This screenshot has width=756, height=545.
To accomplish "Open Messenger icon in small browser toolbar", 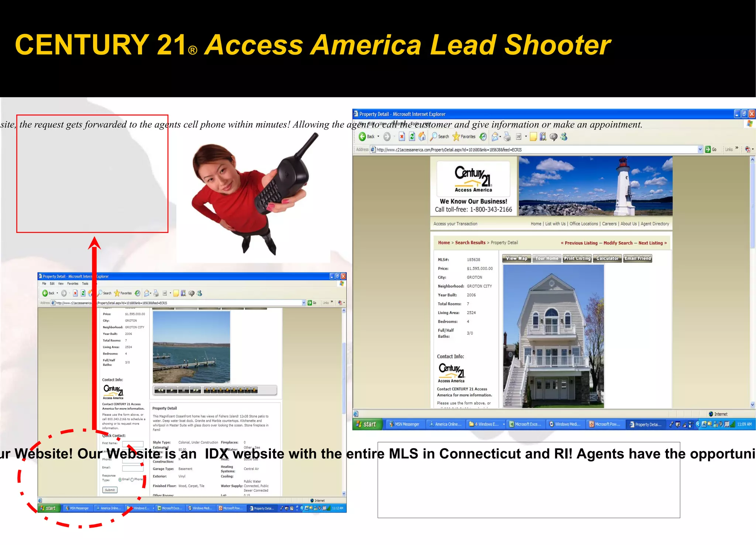I will 199,293.
